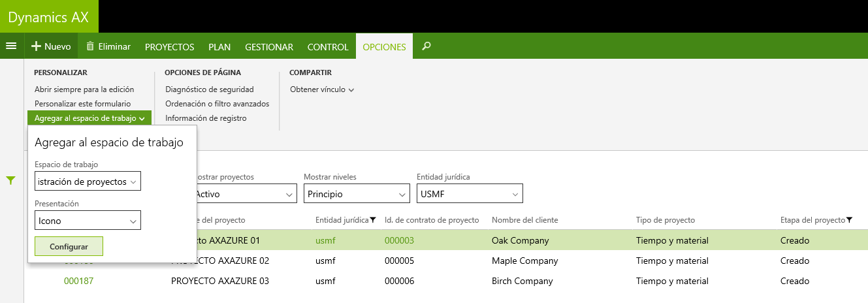The height and width of the screenshot is (303, 868).
Task: Open contract link 000003
Action: tap(399, 240)
